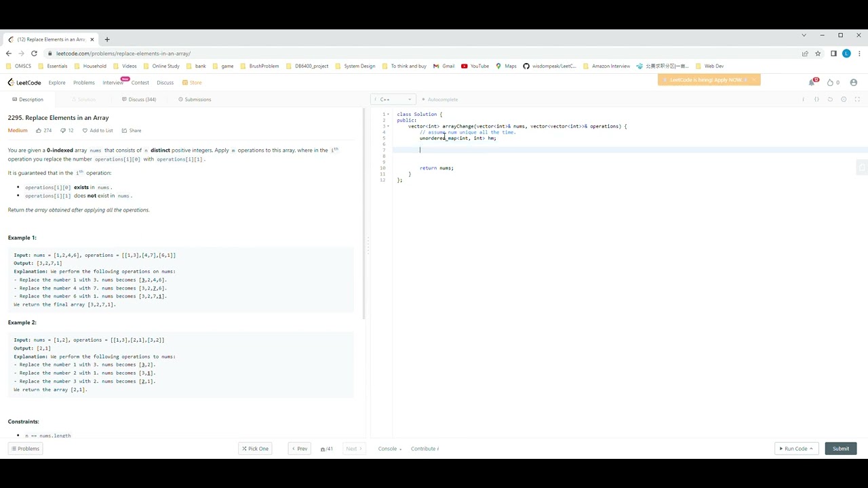Open the notifications bell icon
The height and width of the screenshot is (488, 868).
tap(812, 82)
